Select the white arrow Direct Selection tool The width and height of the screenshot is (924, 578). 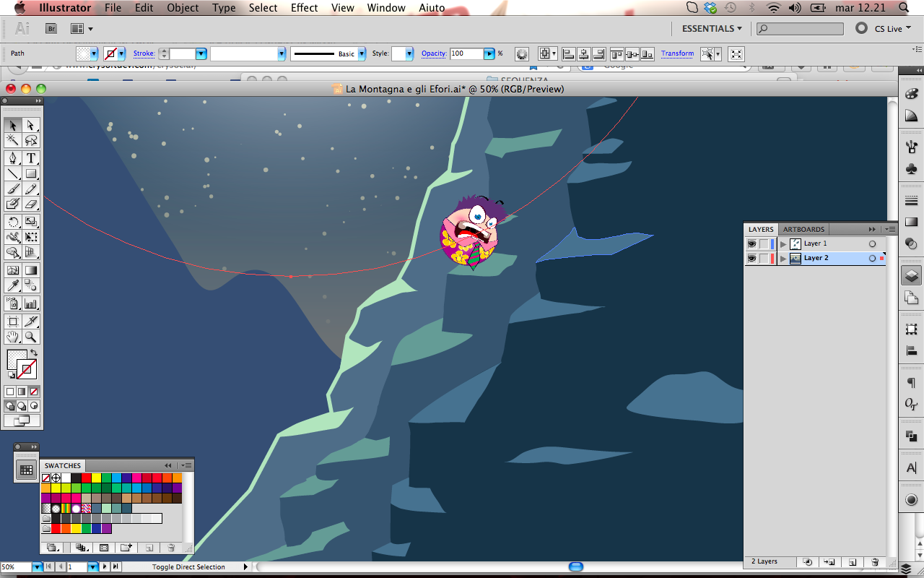(31, 126)
